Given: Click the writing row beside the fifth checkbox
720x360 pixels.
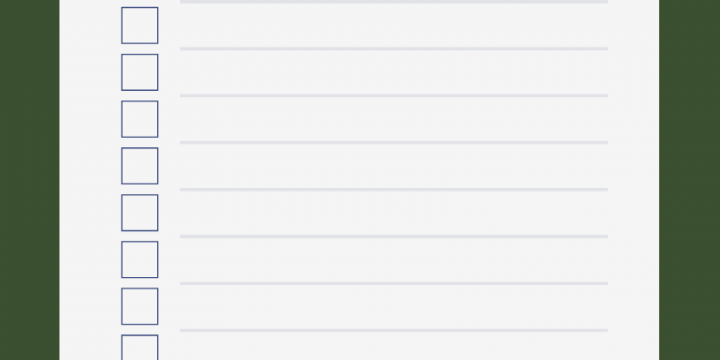Looking at the screenshot, I should (x=394, y=213).
